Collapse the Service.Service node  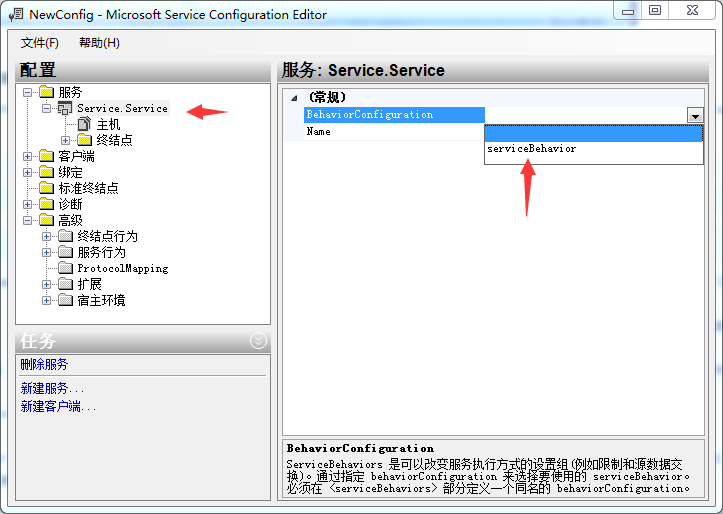(x=47, y=108)
